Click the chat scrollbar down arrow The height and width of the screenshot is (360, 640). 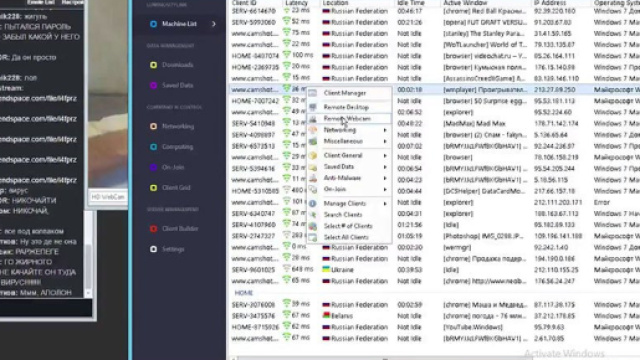point(88,293)
